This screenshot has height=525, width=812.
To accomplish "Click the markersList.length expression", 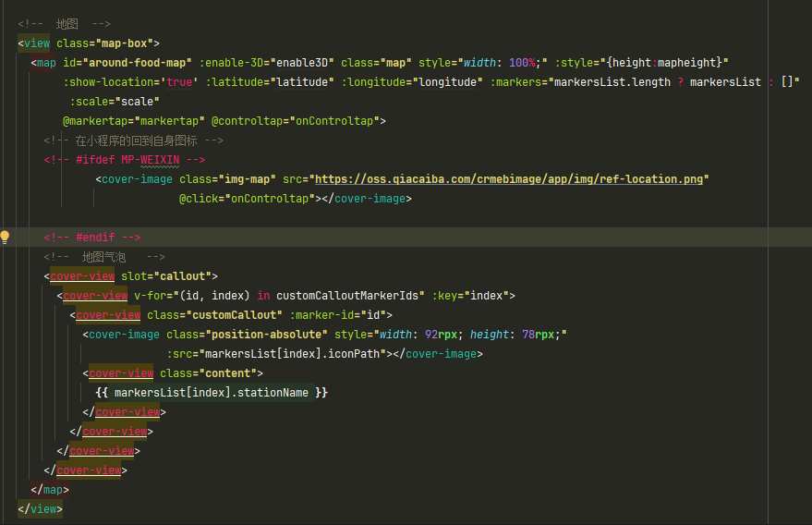I will [612, 82].
